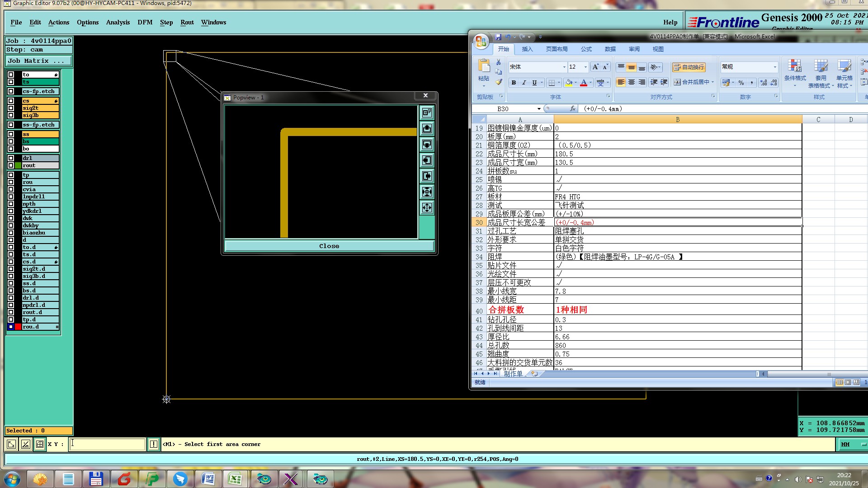Expand font size dropdown in Excel
This screenshot has height=488, width=868.
click(x=585, y=67)
